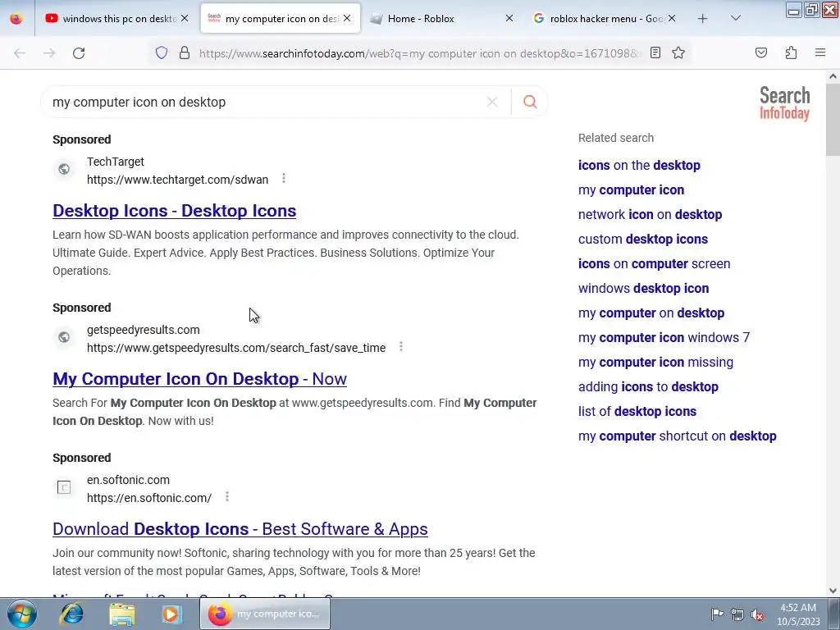Open Windows Media Player from taskbar

click(171, 614)
